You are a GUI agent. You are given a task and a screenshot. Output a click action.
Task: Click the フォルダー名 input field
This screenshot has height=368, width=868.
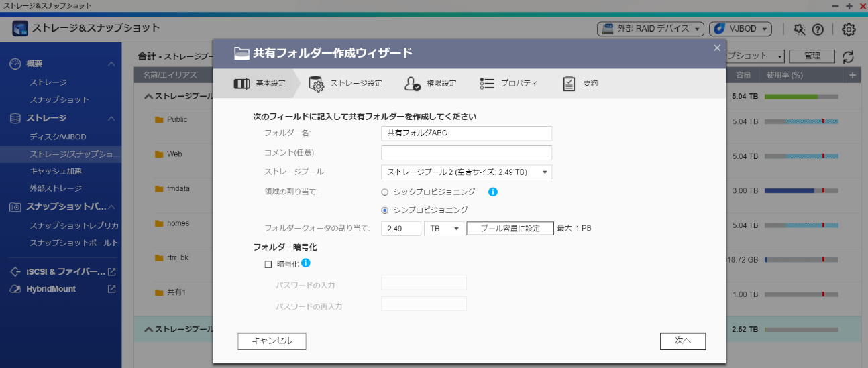(x=466, y=133)
